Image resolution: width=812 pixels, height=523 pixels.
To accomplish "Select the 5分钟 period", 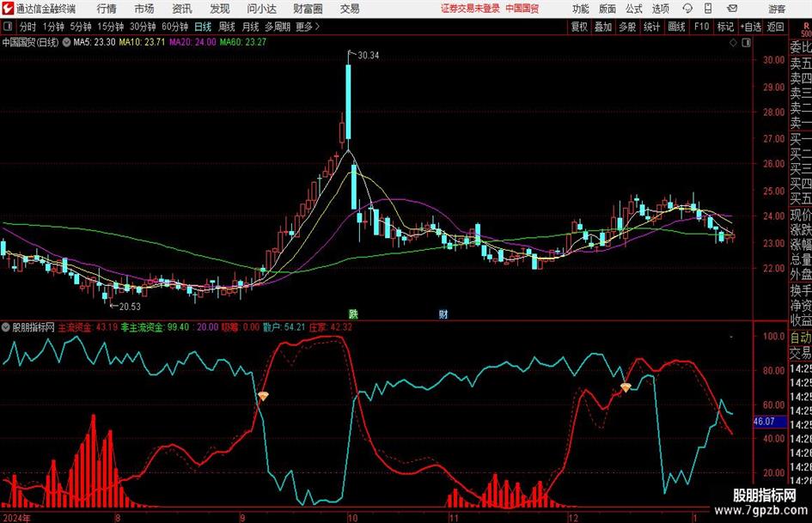I will tap(81, 27).
